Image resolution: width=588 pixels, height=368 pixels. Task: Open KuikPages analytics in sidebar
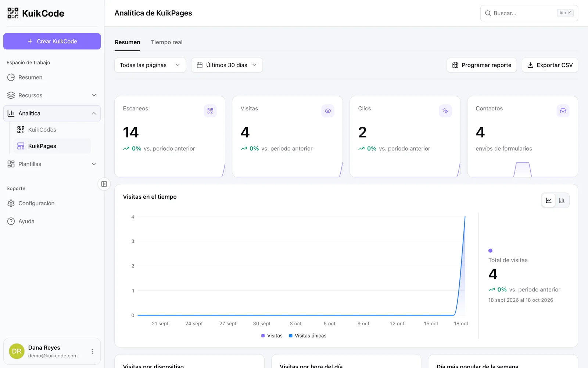(52, 146)
